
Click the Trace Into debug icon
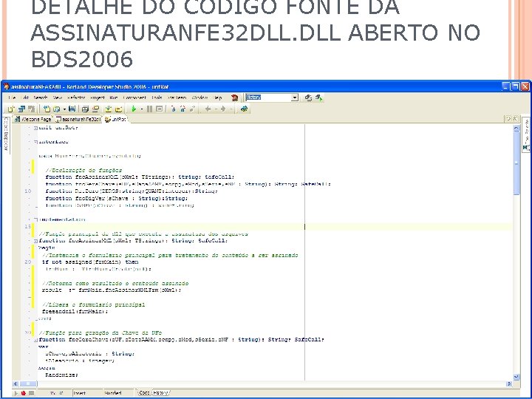(173, 109)
